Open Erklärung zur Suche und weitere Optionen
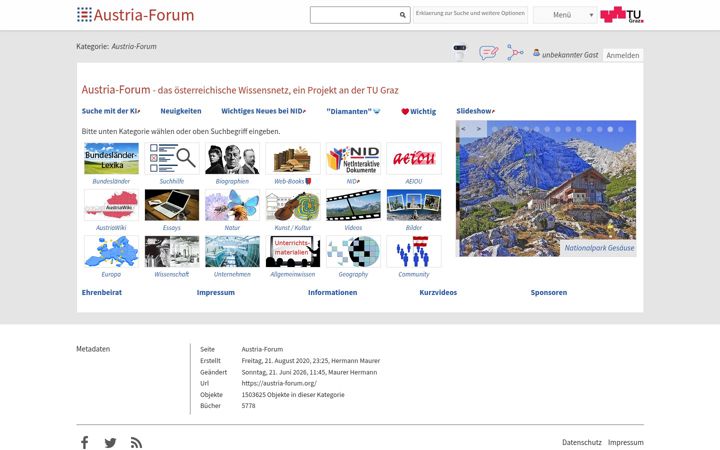Screen dimensions: 720x450 click(470, 13)
